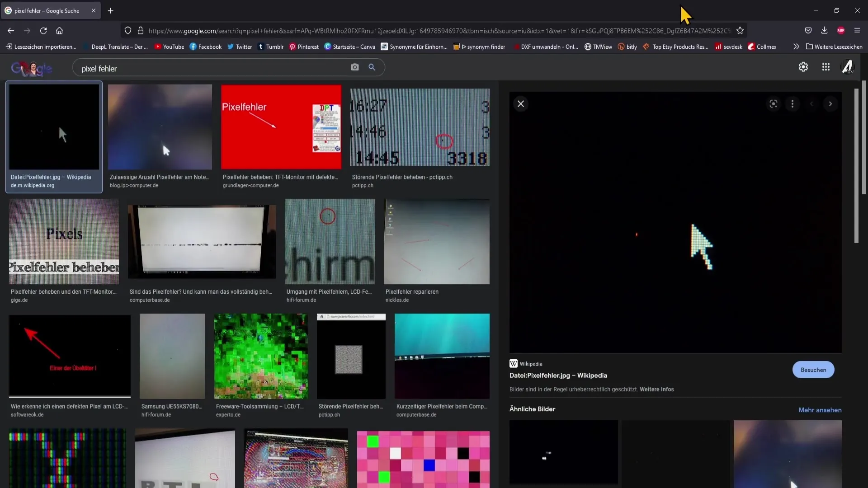Viewport: 868px width, 488px height.
Task: Search by image using the camera icon
Action: click(355, 67)
